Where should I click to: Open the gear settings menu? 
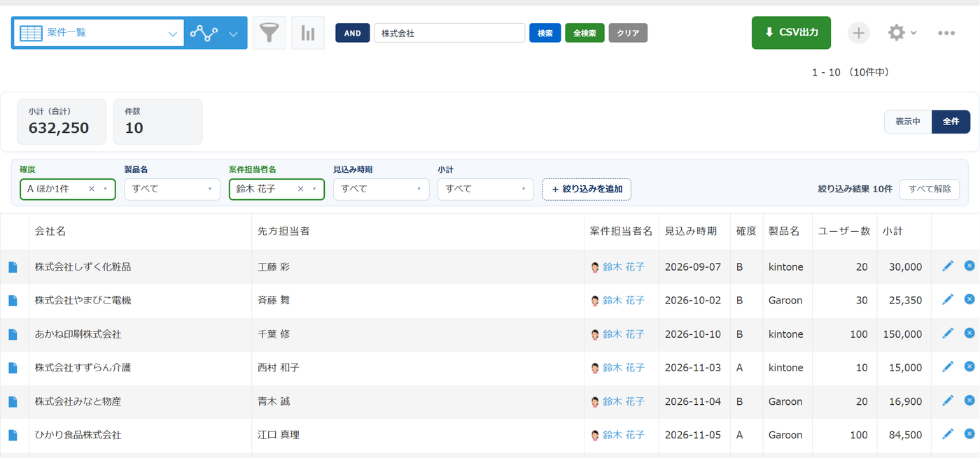(902, 33)
